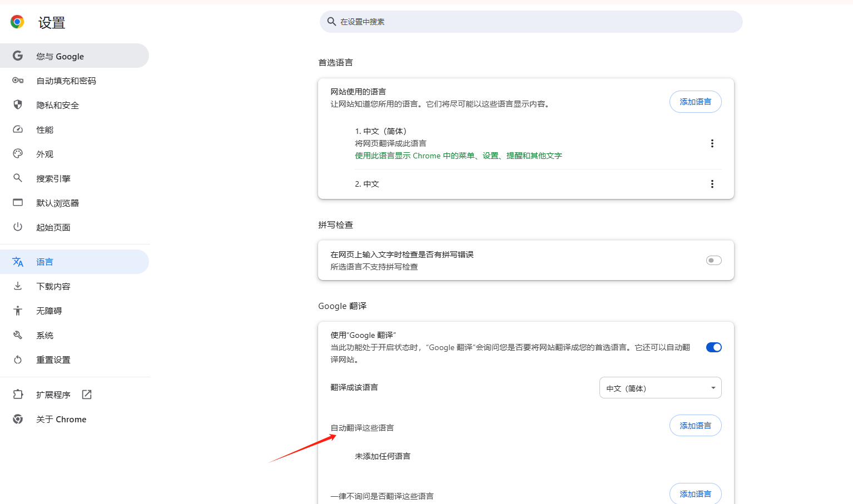Open 关于 Chrome page
This screenshot has width=853, height=504.
75,419
